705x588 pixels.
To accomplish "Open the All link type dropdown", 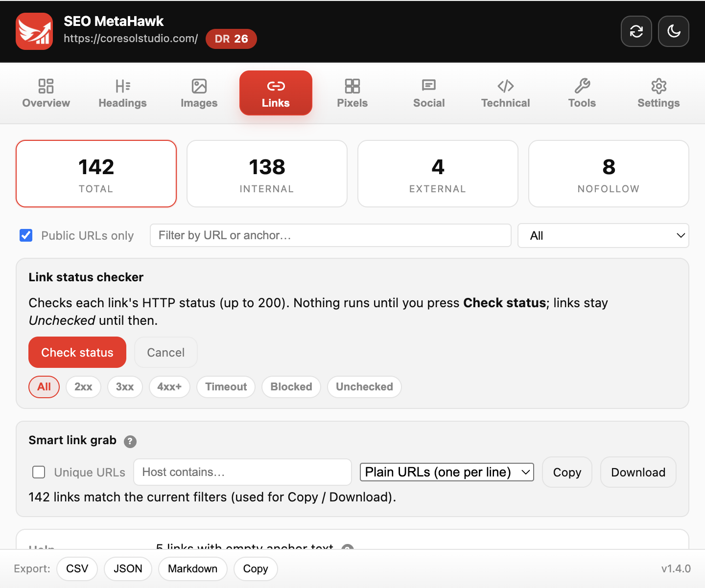I will pos(603,236).
